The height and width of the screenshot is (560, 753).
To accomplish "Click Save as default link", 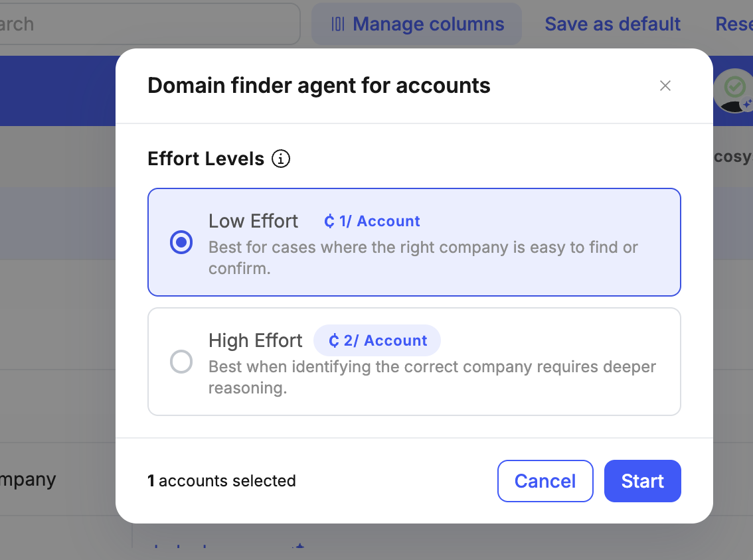I will (x=612, y=25).
